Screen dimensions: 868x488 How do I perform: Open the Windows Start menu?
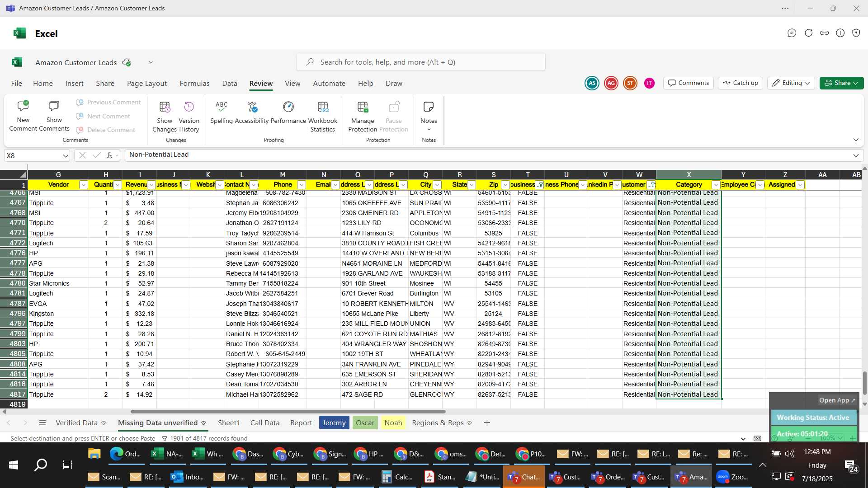coord(14,465)
